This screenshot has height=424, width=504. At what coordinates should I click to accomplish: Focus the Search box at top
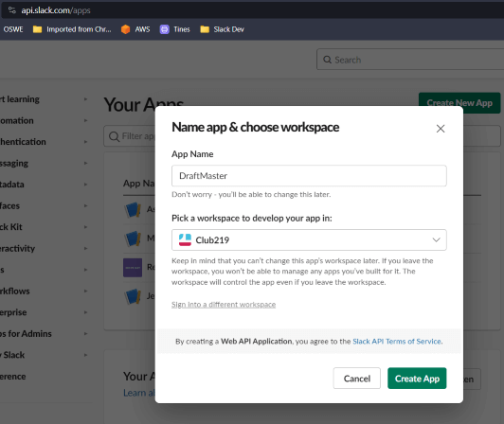(410, 60)
